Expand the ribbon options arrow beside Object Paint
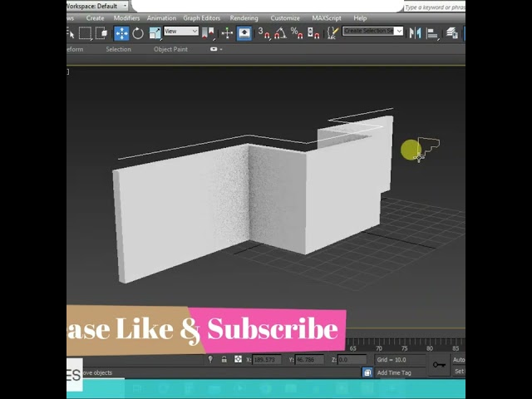 (221, 49)
